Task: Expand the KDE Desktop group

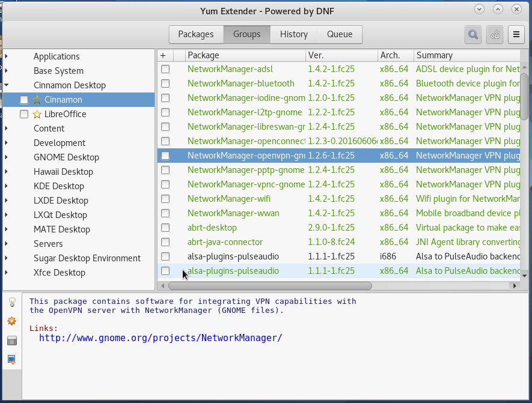Action: tap(7, 186)
